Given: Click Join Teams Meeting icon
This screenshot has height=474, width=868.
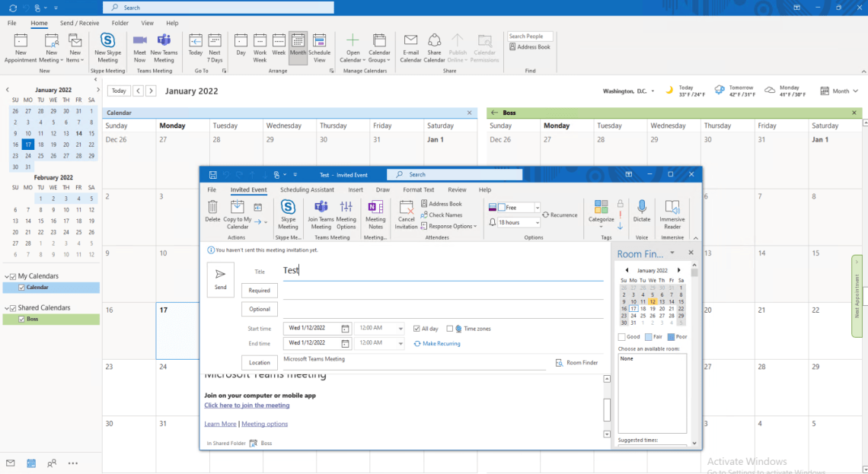Looking at the screenshot, I should pos(321,214).
